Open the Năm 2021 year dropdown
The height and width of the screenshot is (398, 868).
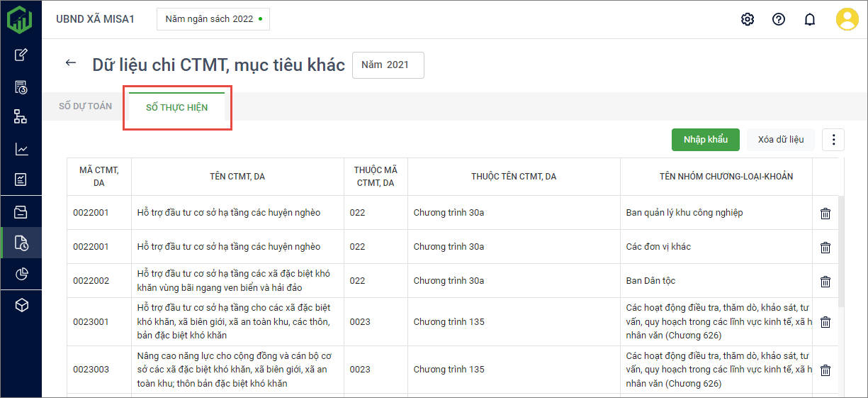pyautogui.click(x=388, y=65)
